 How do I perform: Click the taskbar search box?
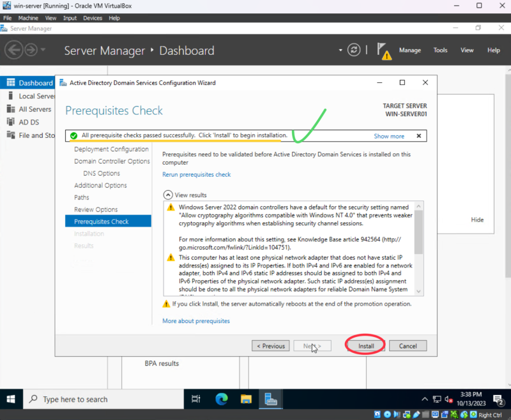tap(102, 400)
